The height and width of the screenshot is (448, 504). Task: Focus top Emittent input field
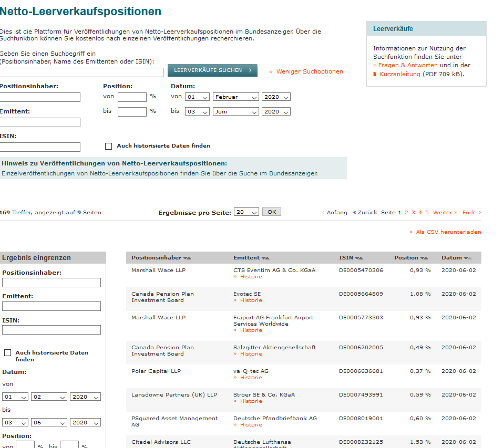[x=40, y=122]
